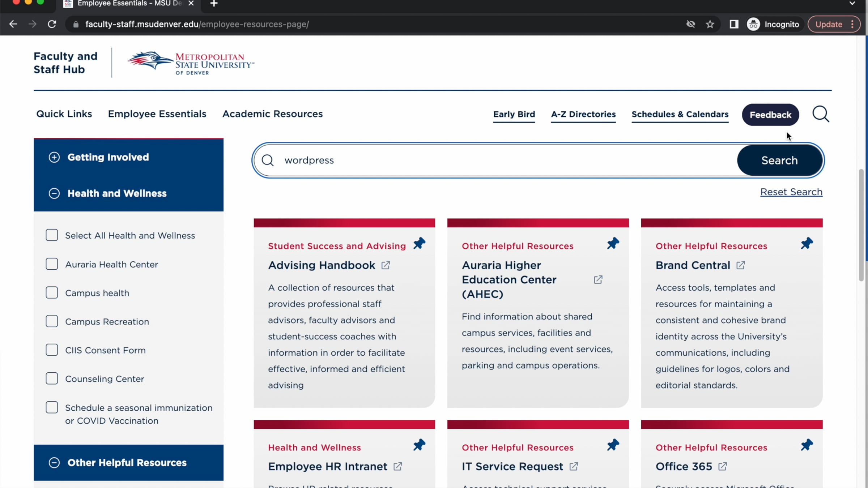Open IT Service Request external link icon
Image resolution: width=868 pixels, height=488 pixels.
coord(574,467)
